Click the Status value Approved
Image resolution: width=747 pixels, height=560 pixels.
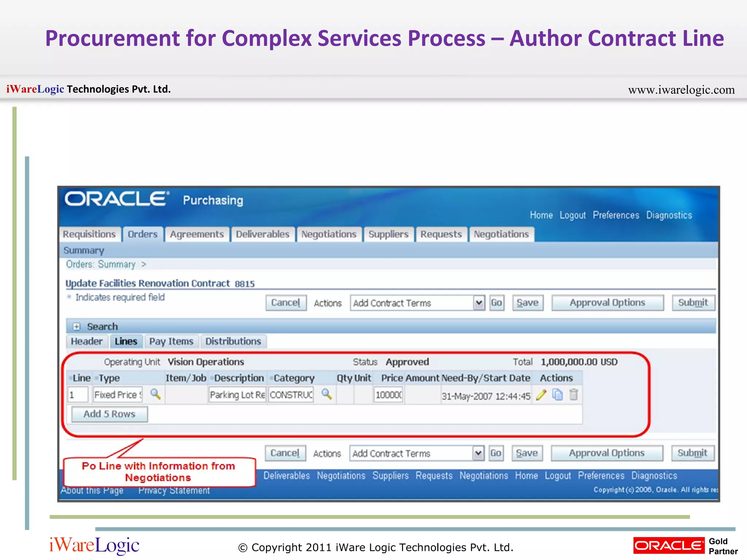(x=407, y=362)
